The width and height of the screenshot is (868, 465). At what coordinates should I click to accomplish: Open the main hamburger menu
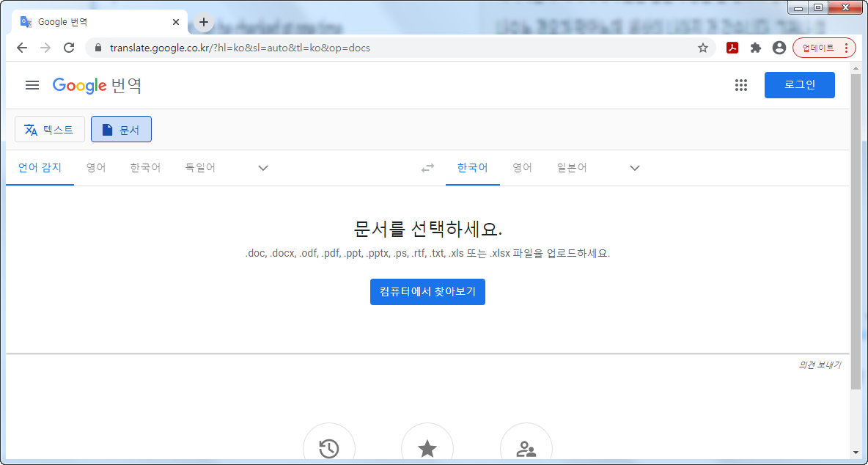click(33, 85)
